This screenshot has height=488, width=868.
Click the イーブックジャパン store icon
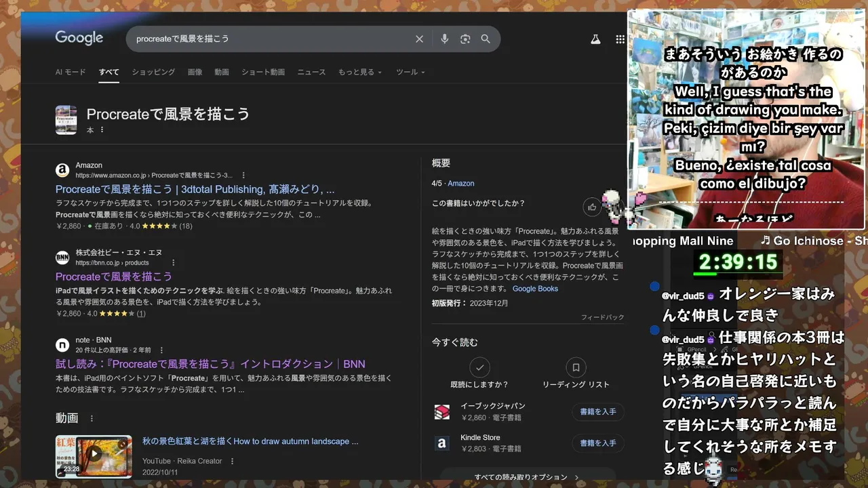[442, 411]
